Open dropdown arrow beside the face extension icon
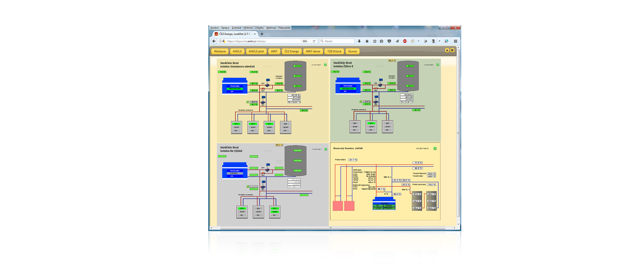This screenshot has height=275, width=644. point(418,41)
